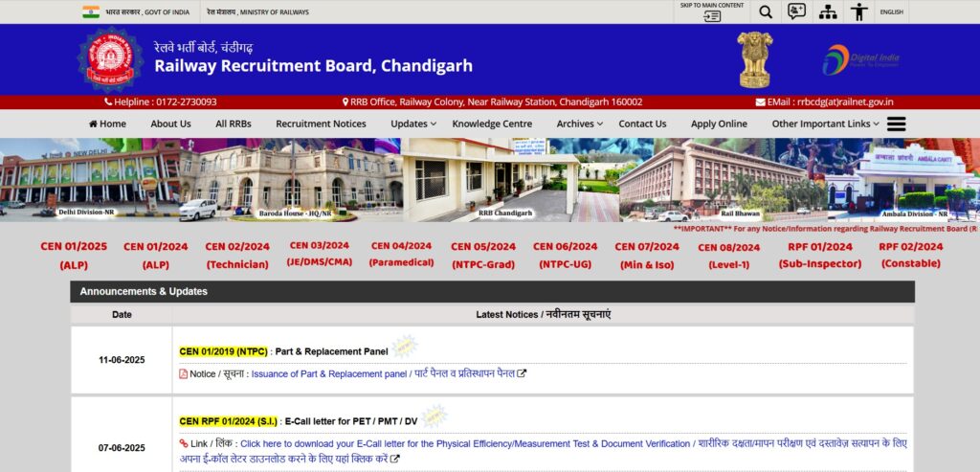Click the Ministry of Railways text link
The image size is (980, 472).
[258, 11]
